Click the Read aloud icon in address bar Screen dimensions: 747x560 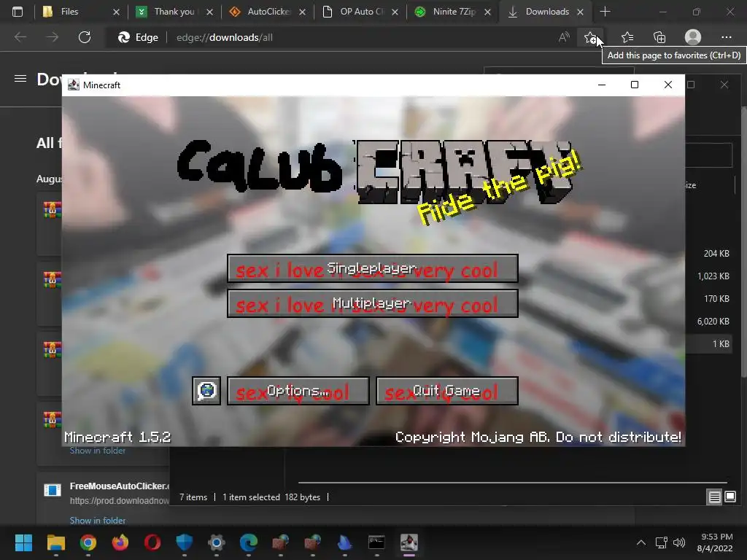coord(564,37)
